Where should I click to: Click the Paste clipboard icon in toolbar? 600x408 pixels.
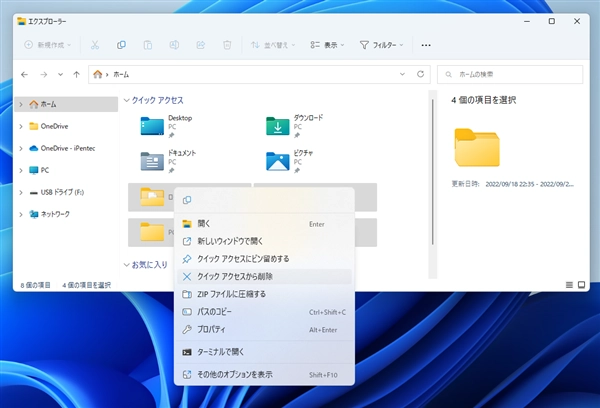click(x=148, y=45)
